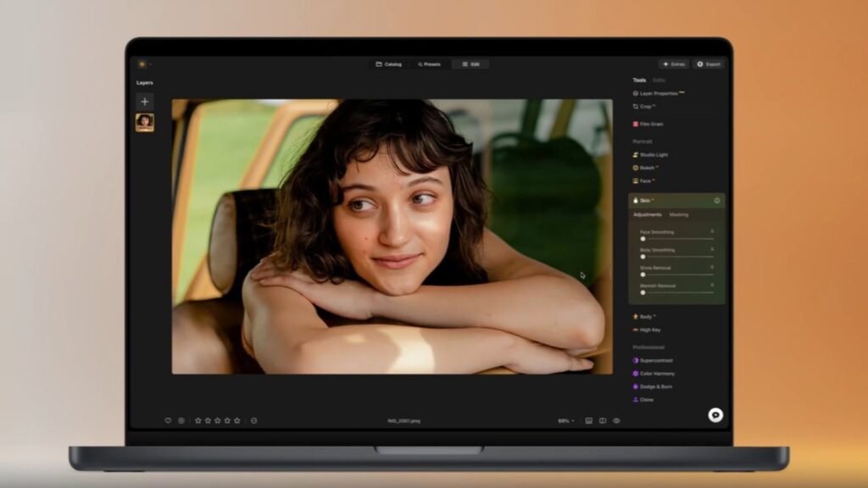Click the reject flag circle icon
The width and height of the screenshot is (868, 488).
181,420
